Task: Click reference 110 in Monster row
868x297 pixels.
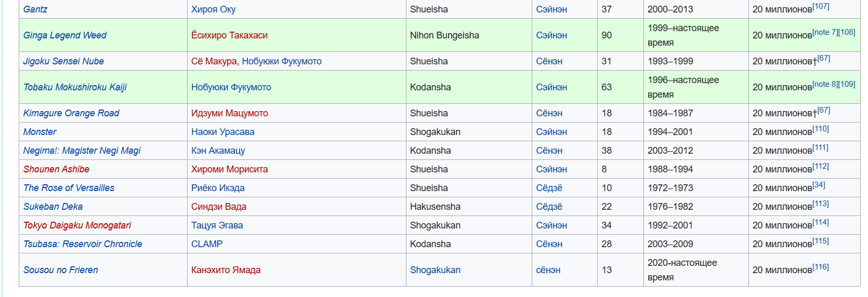Action: point(821,129)
